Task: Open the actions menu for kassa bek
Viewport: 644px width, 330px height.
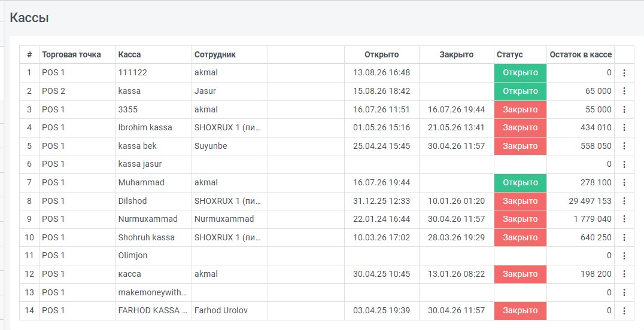Action: [x=624, y=146]
